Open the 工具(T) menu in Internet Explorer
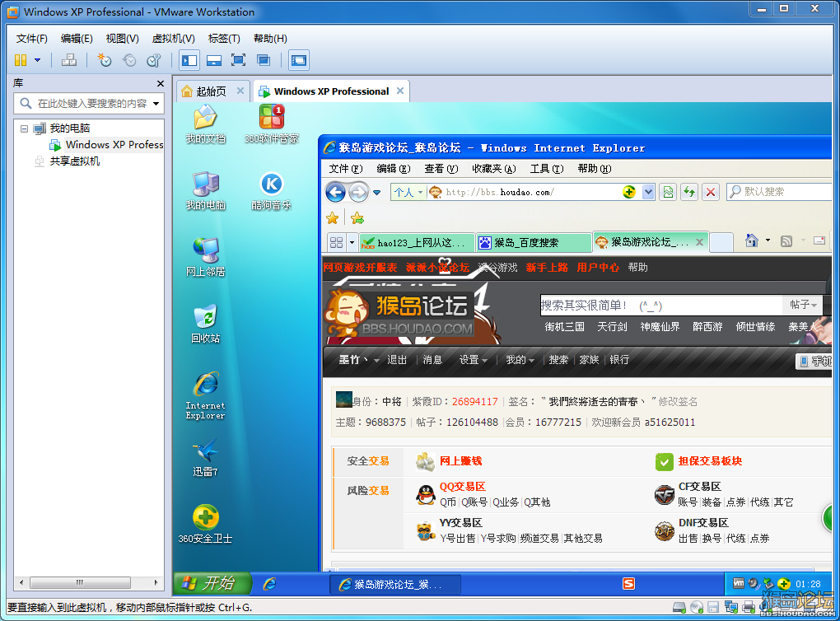This screenshot has width=840, height=621. 547,169
